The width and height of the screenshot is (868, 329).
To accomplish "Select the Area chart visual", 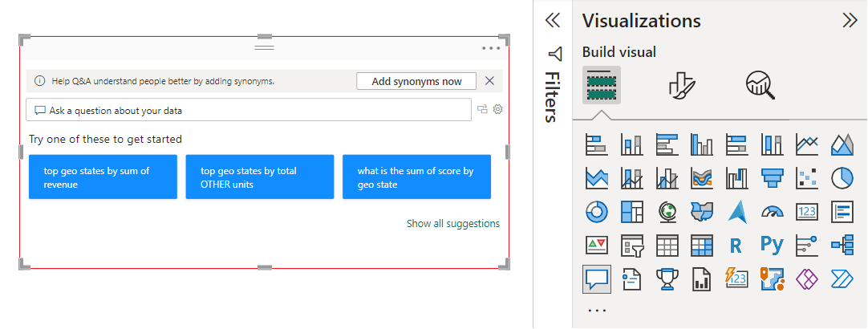I will tap(842, 144).
